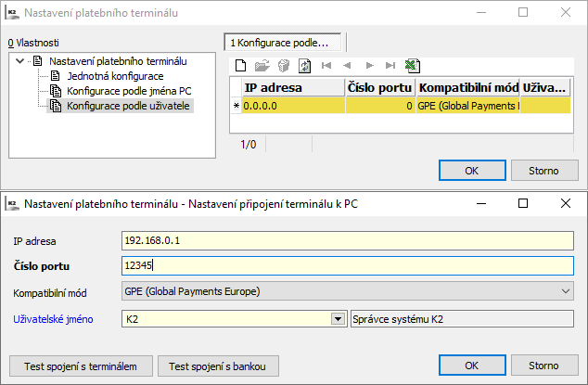Screen dimensions: 588x385
Task: Click the refresh document toolbar icon
Action: pyautogui.click(x=304, y=65)
